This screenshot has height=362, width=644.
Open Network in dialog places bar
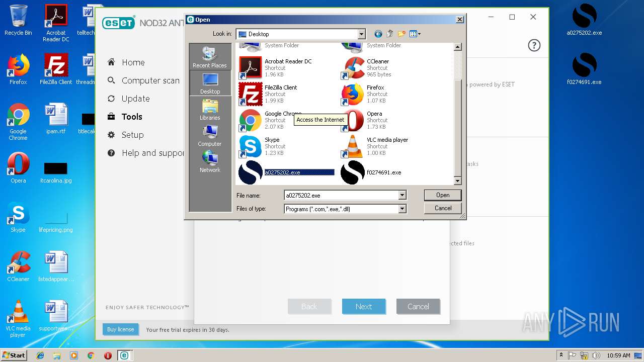210,161
